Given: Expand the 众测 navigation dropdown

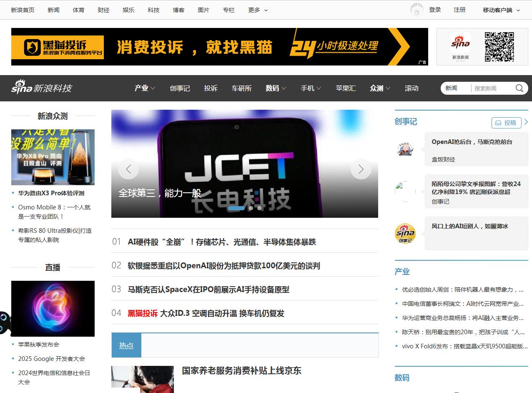Looking at the screenshot, I should click(380, 88).
